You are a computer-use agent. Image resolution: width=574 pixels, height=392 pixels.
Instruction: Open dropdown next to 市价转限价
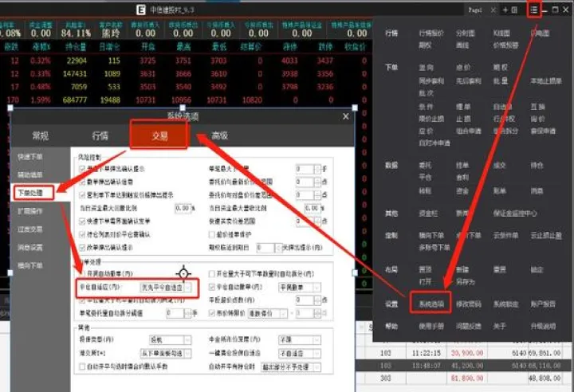pyautogui.click(x=268, y=314)
